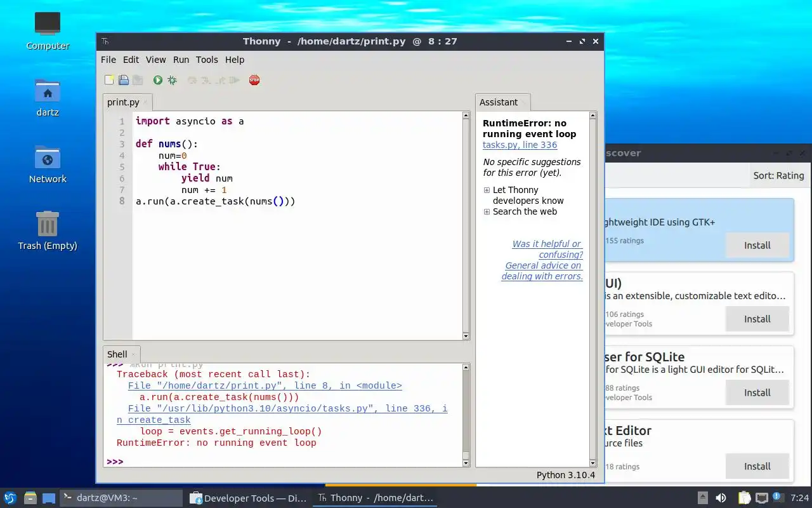Image resolution: width=812 pixels, height=508 pixels.
Task: Open the Run menu
Action: pyautogui.click(x=181, y=60)
